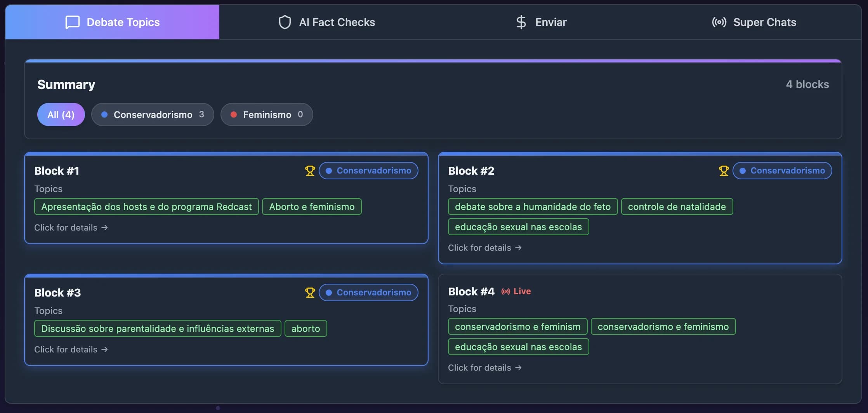Click the trophy icon on Block #3
868x413 pixels.
click(x=309, y=292)
